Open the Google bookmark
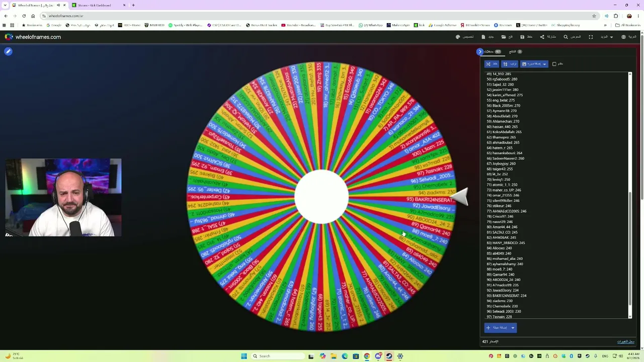Viewport: 644px width, 362px height. coord(53,25)
